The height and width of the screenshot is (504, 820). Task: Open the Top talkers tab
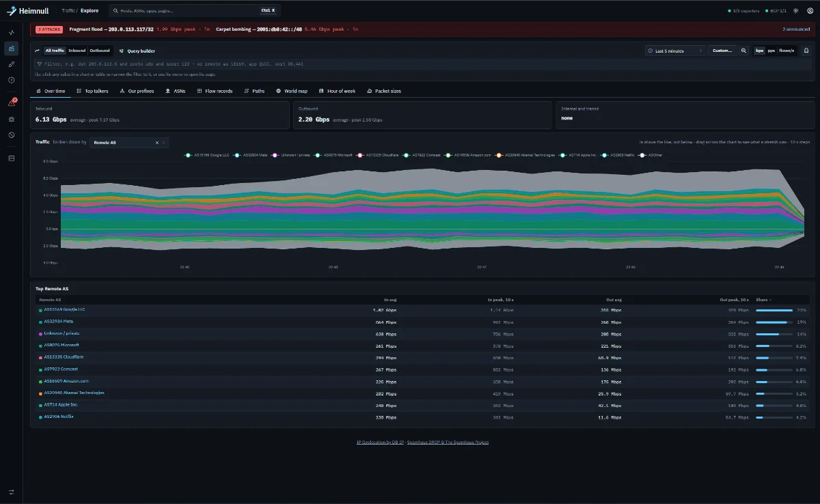(x=93, y=91)
